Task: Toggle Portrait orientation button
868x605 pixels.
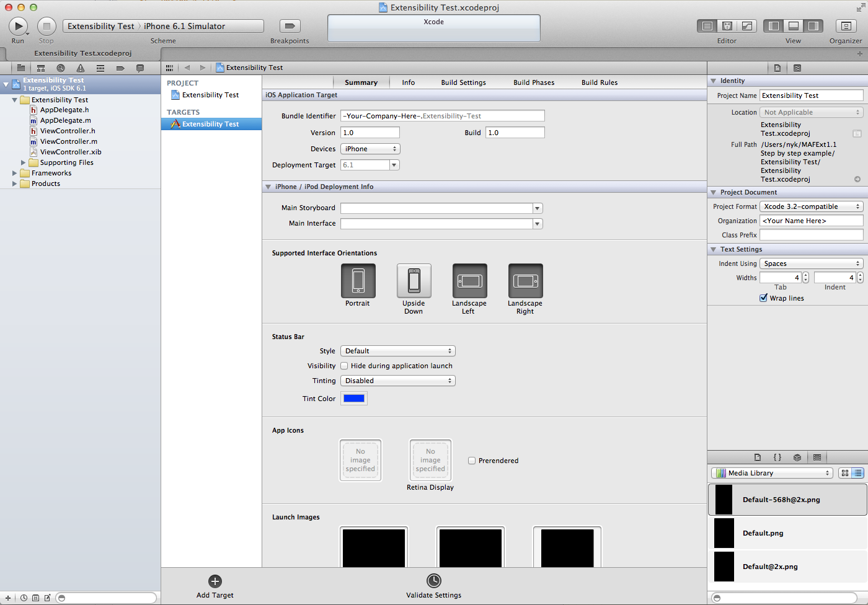Action: (358, 281)
